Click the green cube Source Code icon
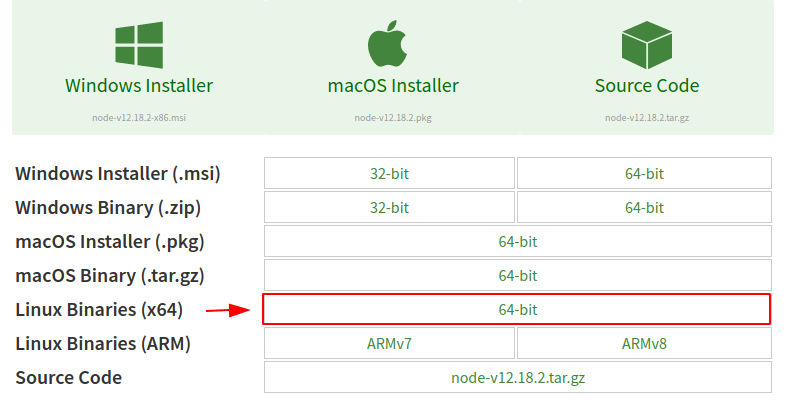 [x=646, y=45]
